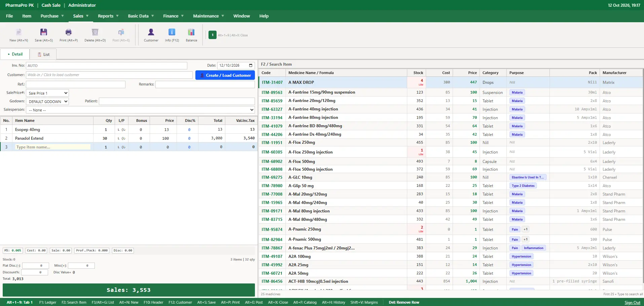
Task: Click the Esopep 40mg item name
Action: [x=28, y=129]
